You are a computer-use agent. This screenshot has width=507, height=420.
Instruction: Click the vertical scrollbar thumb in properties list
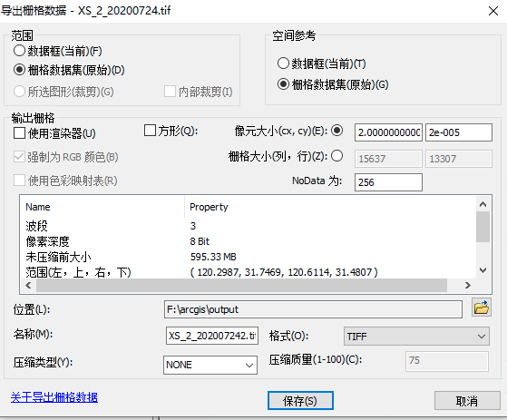483,227
